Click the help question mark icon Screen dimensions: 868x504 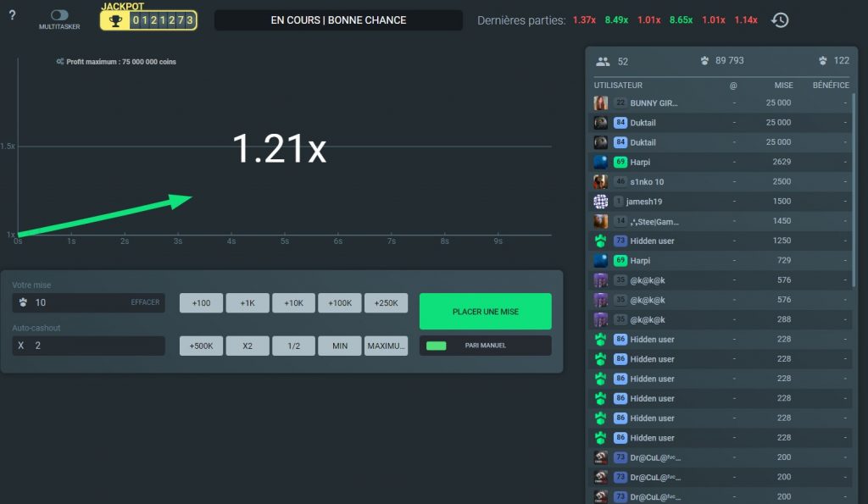click(x=12, y=15)
